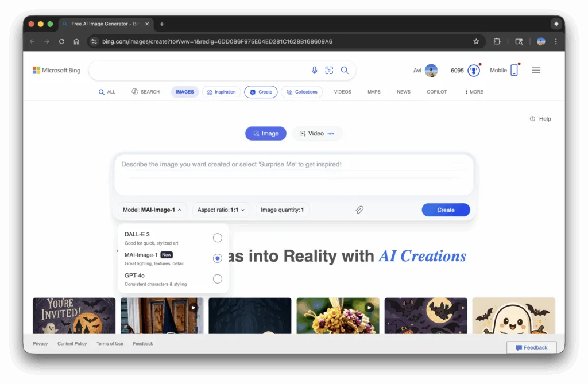The height and width of the screenshot is (384, 588).
Task: Click the 6095 rewards points count
Action: [457, 71]
